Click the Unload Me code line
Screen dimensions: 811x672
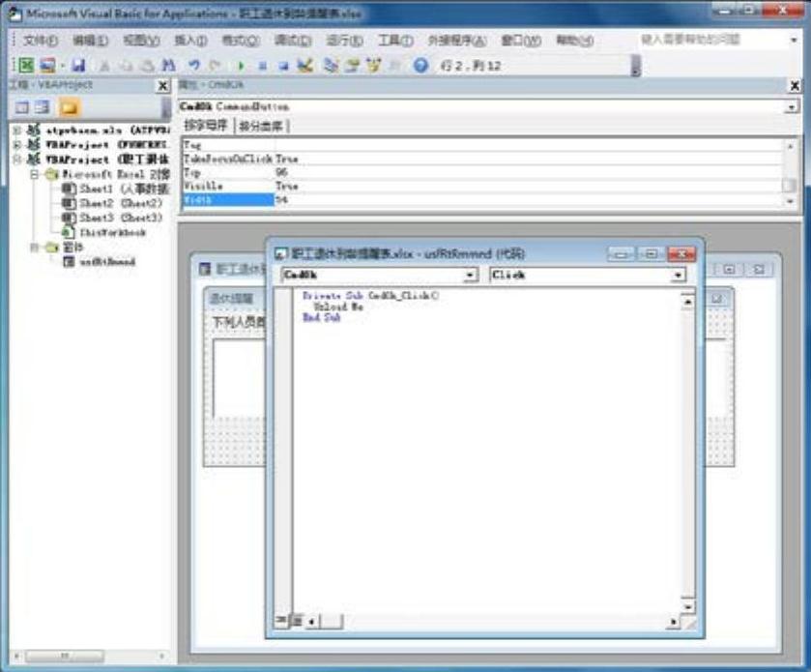click(338, 307)
